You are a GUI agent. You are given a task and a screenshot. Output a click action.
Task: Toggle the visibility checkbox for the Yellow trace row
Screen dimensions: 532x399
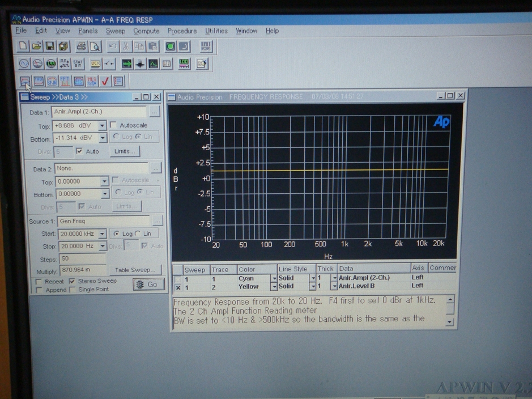click(178, 287)
